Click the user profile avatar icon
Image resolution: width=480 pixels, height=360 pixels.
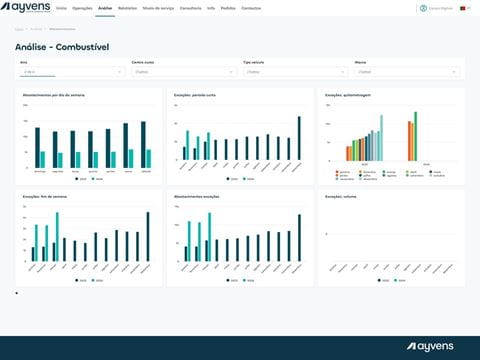423,8
